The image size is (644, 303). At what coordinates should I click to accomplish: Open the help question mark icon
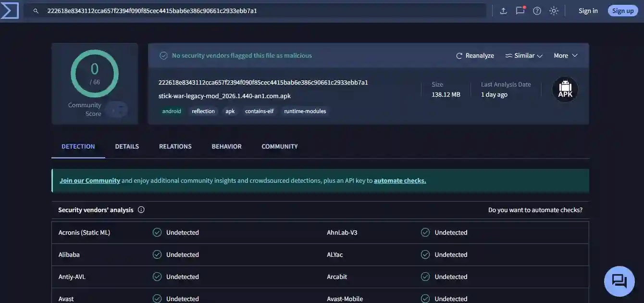(x=537, y=11)
